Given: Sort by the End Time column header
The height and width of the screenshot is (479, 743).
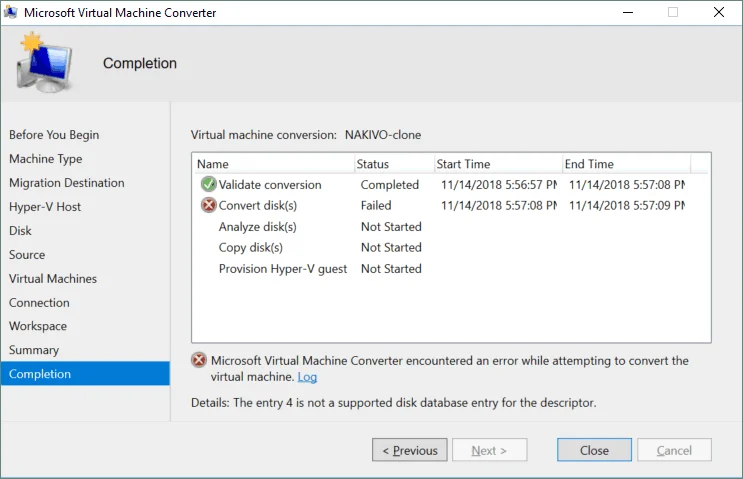Looking at the screenshot, I should (626, 164).
